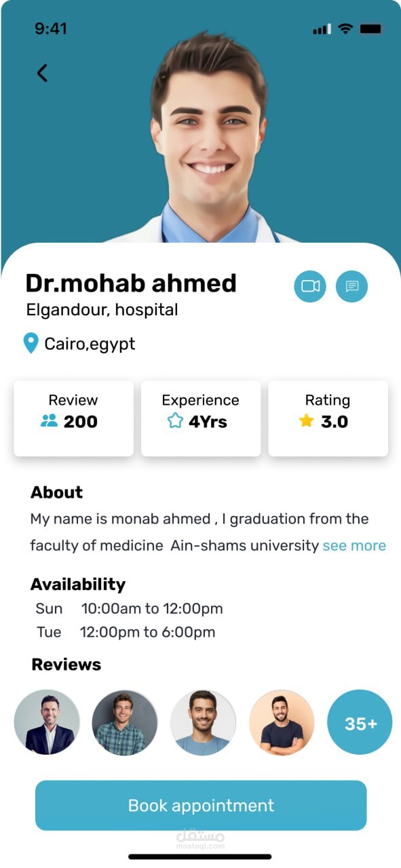The height and width of the screenshot is (868, 401).
Task: Open chat message with the doctor
Action: click(352, 286)
